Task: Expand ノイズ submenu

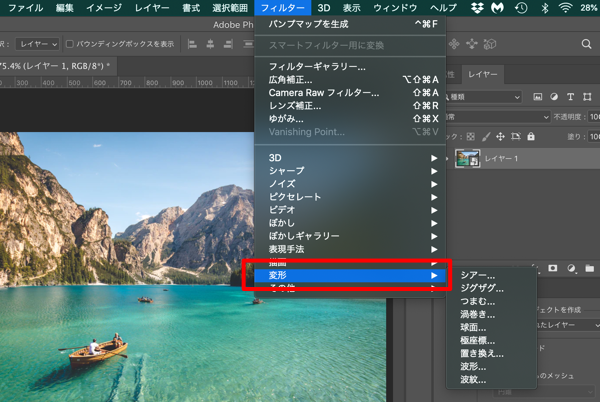Action: [350, 184]
